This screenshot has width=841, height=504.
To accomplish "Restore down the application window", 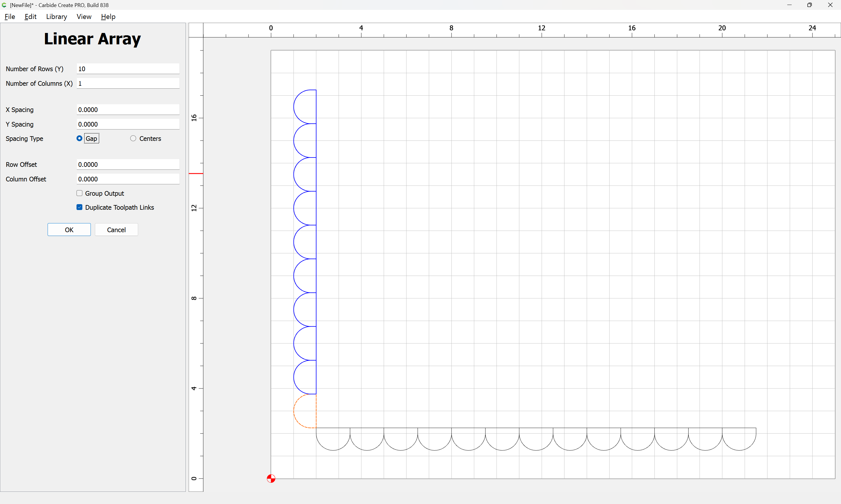I will [809, 5].
